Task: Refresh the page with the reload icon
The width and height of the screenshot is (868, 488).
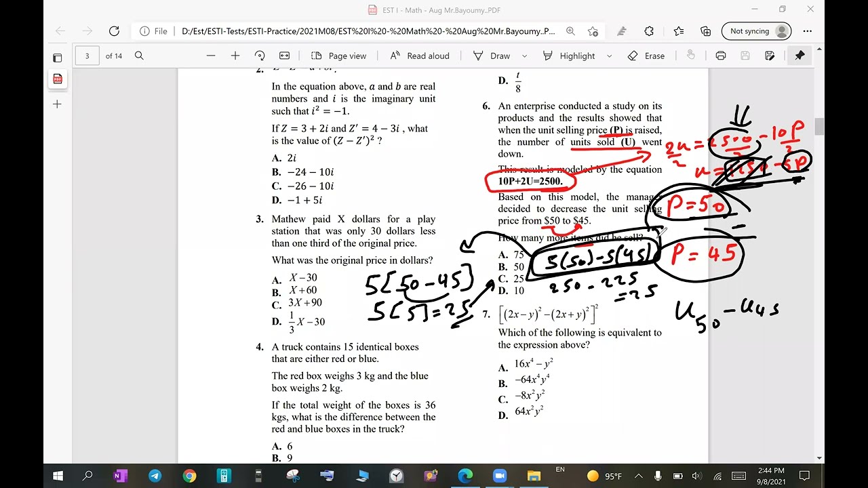Action: 114,31
